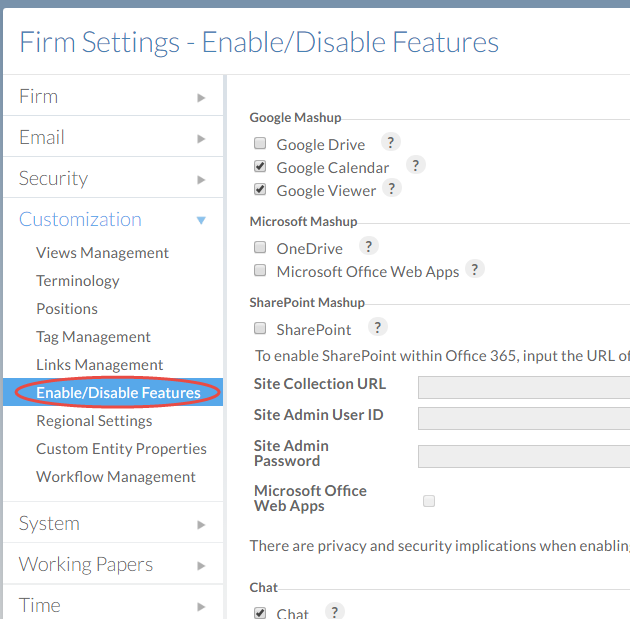Select Terminology in the sidebar
The image size is (630, 619).
click(77, 281)
